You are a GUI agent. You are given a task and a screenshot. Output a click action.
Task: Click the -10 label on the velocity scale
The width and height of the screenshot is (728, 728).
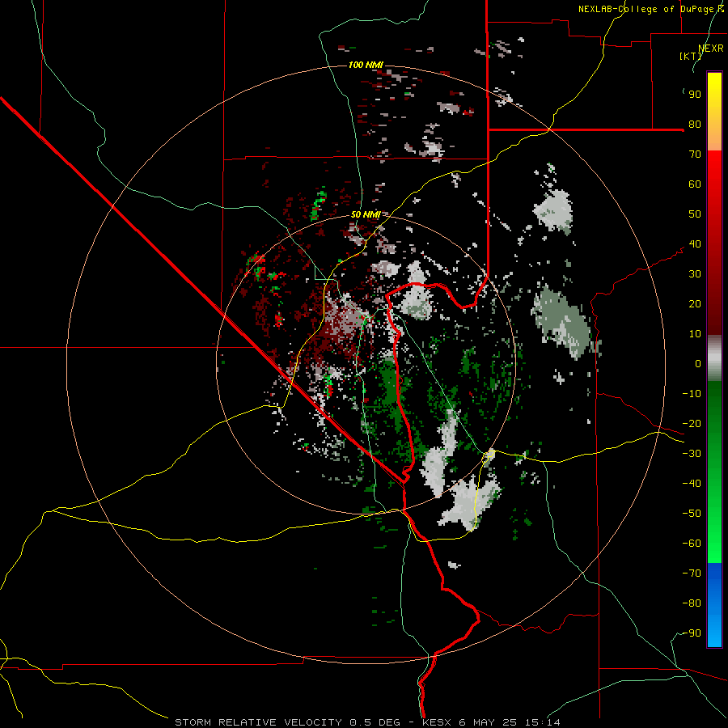click(692, 394)
